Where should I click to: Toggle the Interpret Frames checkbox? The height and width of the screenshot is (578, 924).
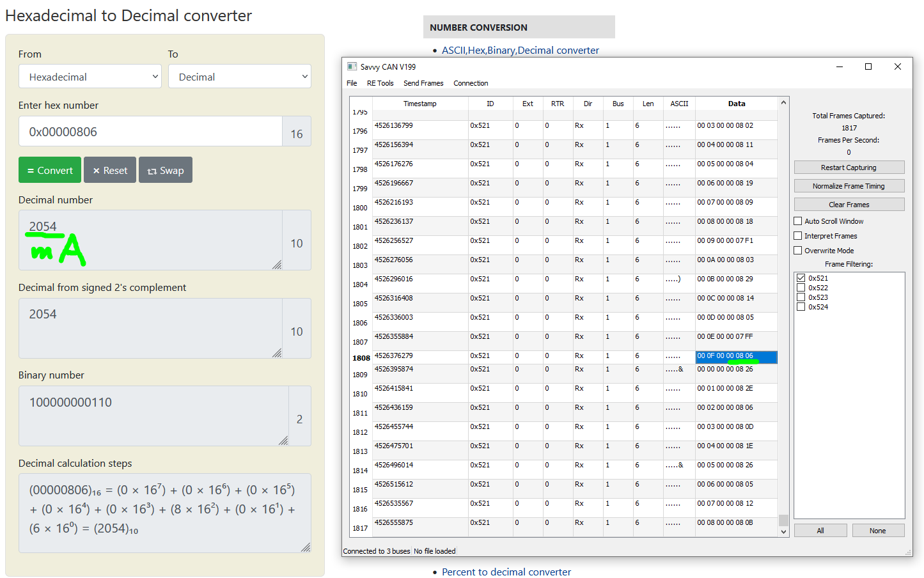point(798,236)
